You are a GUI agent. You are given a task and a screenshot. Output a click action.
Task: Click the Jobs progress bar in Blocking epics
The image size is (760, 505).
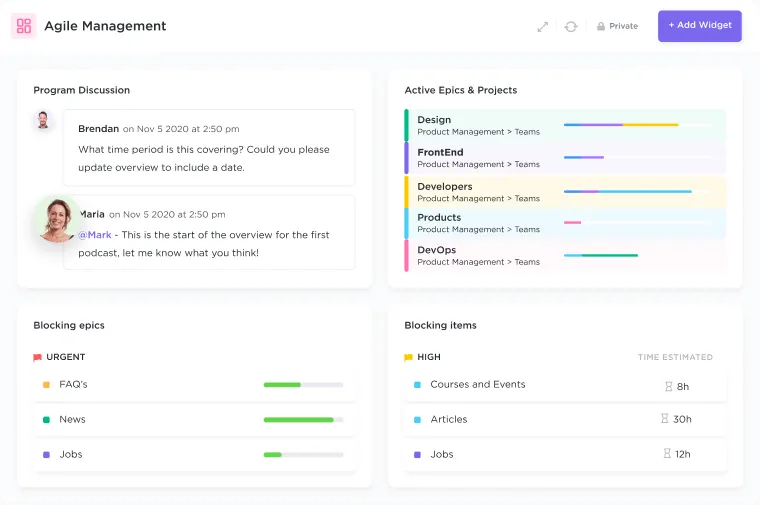(x=303, y=455)
